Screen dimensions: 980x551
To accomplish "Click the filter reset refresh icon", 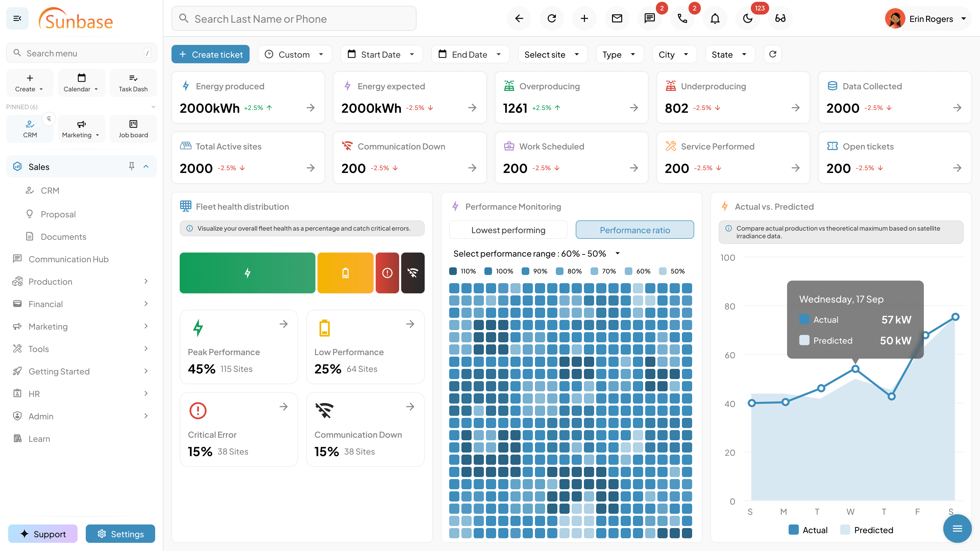I will click(x=772, y=54).
